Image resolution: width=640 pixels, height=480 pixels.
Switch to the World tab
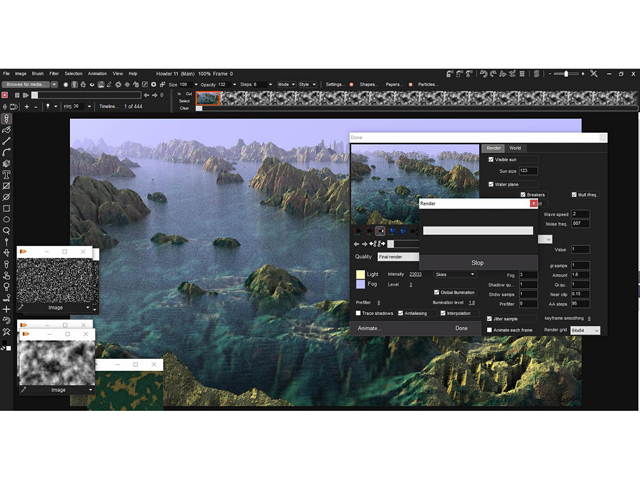point(515,147)
